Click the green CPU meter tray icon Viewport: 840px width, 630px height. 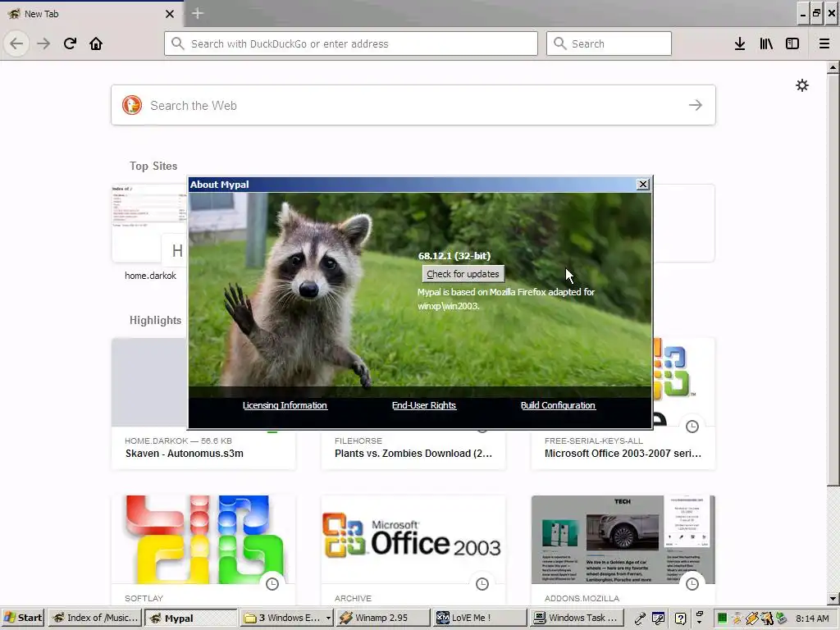(x=722, y=619)
